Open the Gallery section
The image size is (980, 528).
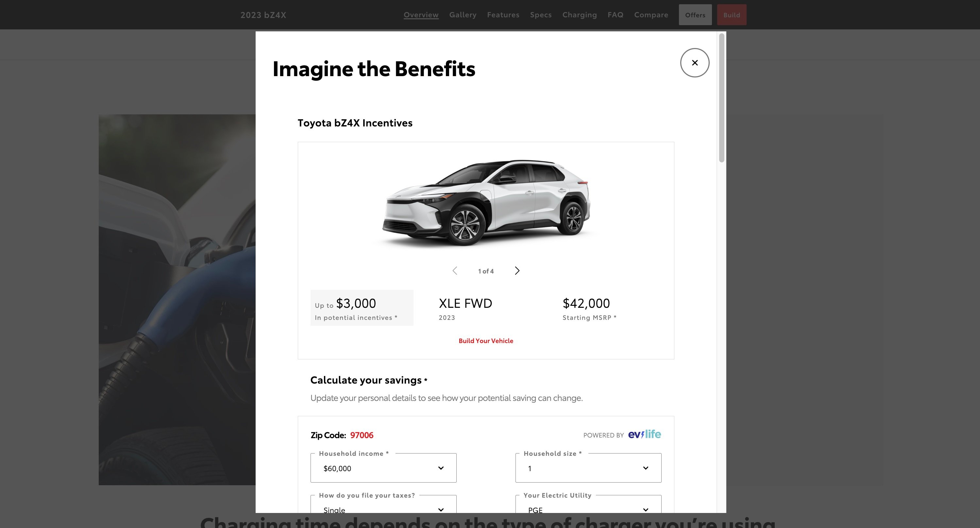coord(463,14)
